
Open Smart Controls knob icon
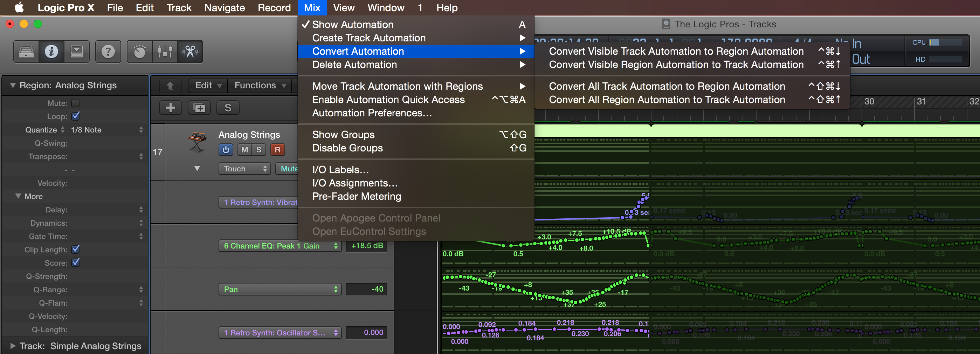140,52
